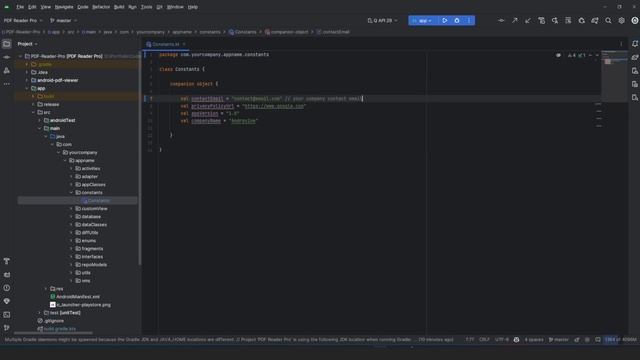Open Notifications bell in right sidebar

point(635,44)
